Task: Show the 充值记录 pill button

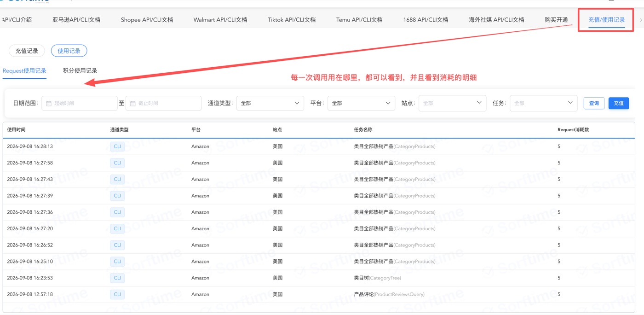Action: (27, 51)
